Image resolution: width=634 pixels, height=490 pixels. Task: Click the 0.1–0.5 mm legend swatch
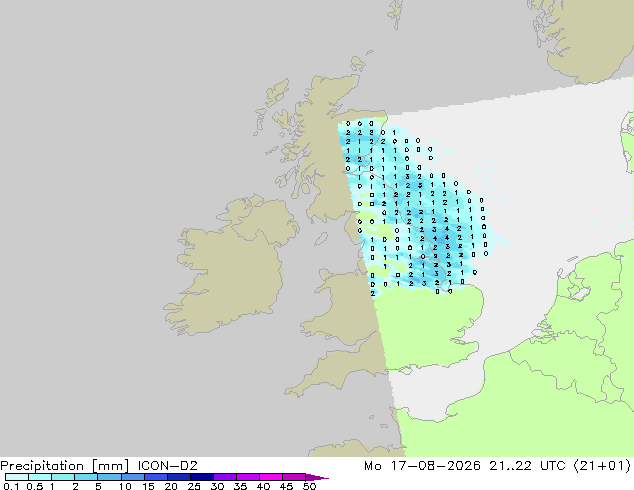point(17,477)
